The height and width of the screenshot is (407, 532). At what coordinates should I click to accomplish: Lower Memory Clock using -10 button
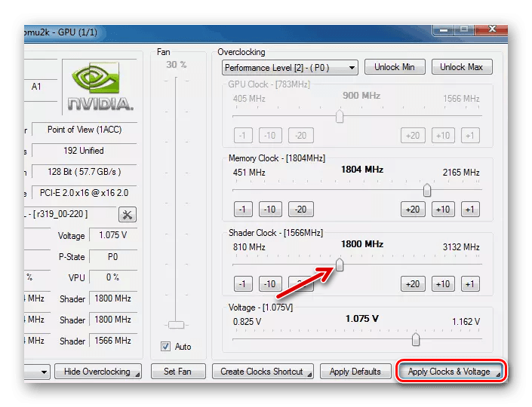point(270,210)
